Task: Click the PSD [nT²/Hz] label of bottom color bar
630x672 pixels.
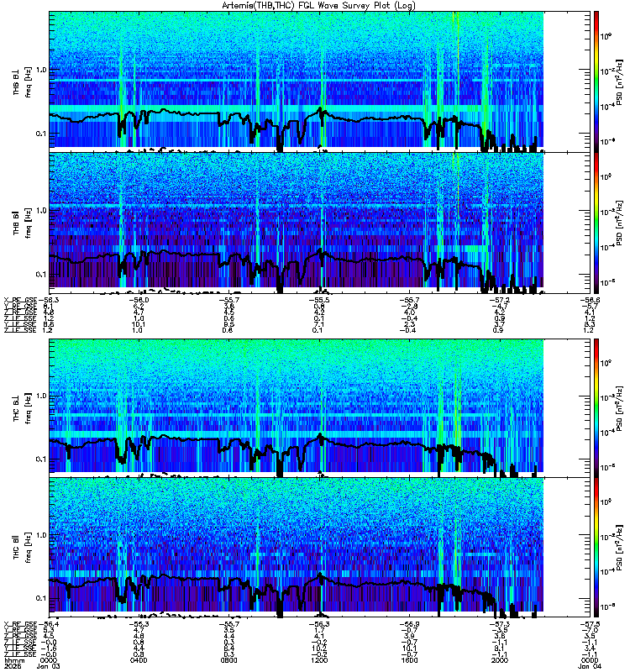Action: coord(619,548)
